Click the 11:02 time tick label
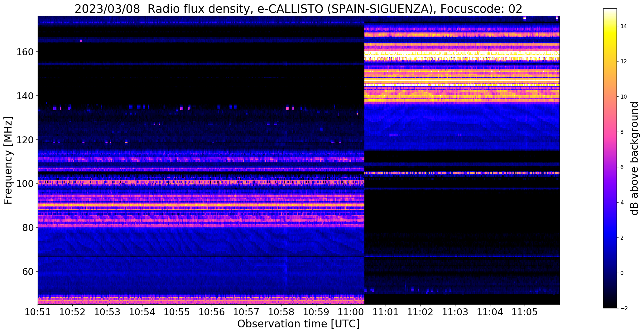Screen dimensions: 644x333 [x=420, y=312]
